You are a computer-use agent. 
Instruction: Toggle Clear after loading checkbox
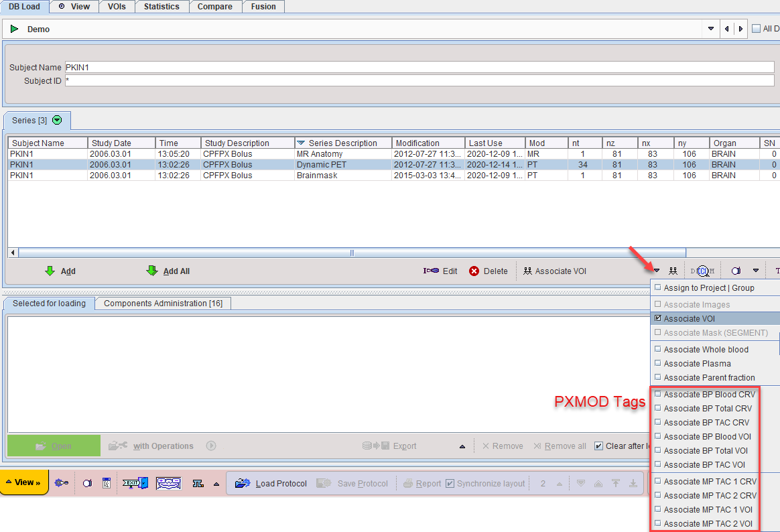[599, 446]
